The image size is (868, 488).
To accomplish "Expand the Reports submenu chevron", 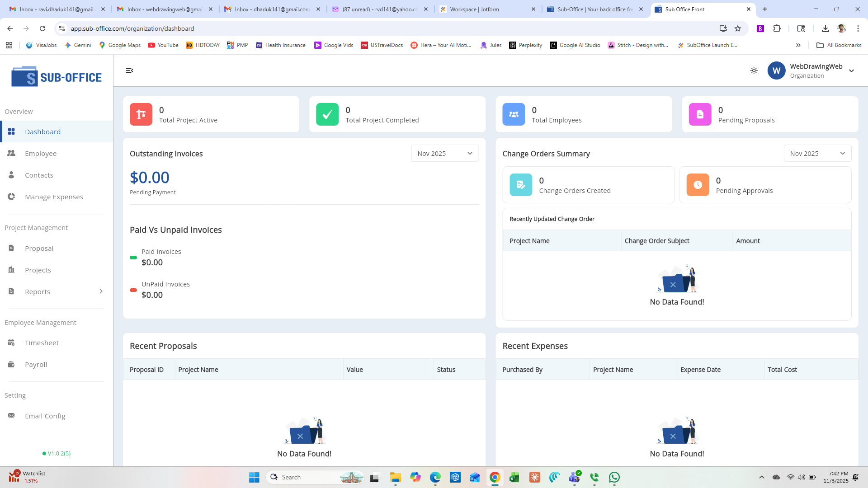I will coord(101,291).
